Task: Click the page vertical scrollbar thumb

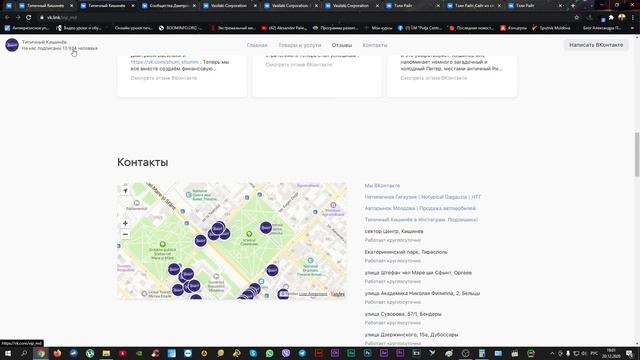Action: point(637,154)
